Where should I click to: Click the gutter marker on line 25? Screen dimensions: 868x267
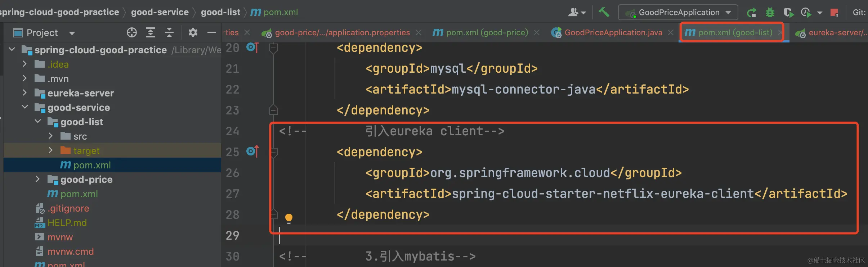pyautogui.click(x=252, y=151)
